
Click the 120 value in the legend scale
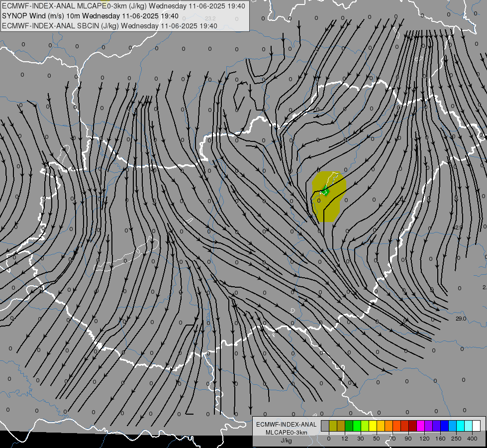424,439
